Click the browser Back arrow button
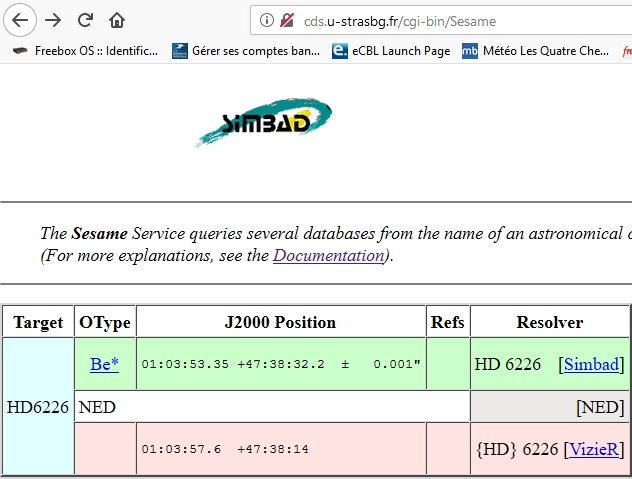Viewport: 632px width, 479px height. pos(21,20)
